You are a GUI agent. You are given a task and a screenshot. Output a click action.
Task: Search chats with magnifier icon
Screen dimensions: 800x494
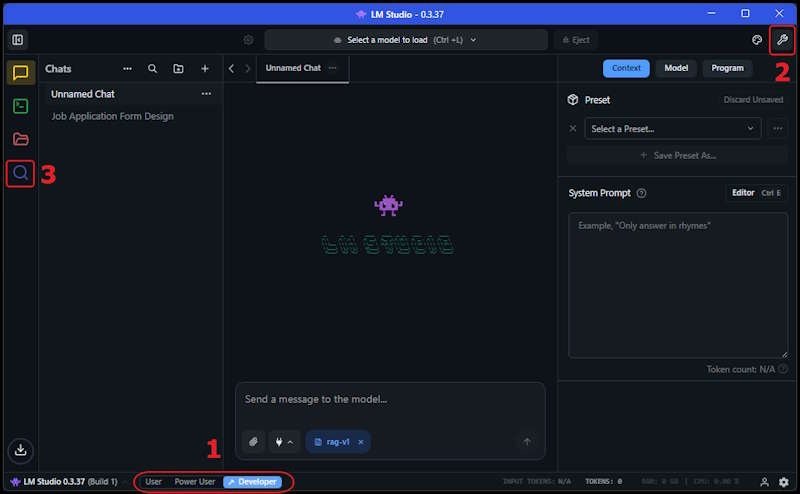click(x=152, y=68)
